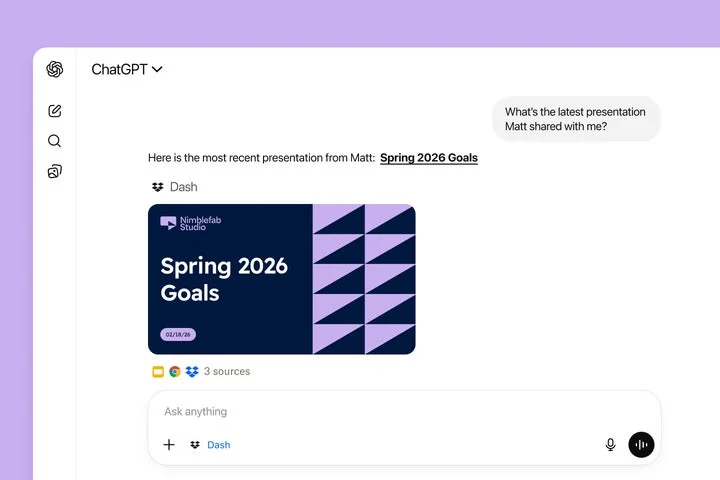Click the Chrome source icon
This screenshot has height=480, width=720.
174,372
